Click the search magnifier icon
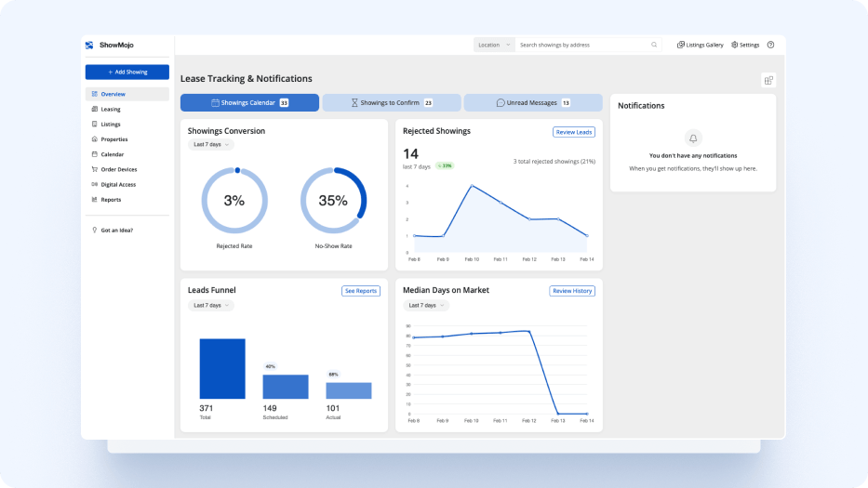This screenshot has height=488, width=868. pos(654,45)
